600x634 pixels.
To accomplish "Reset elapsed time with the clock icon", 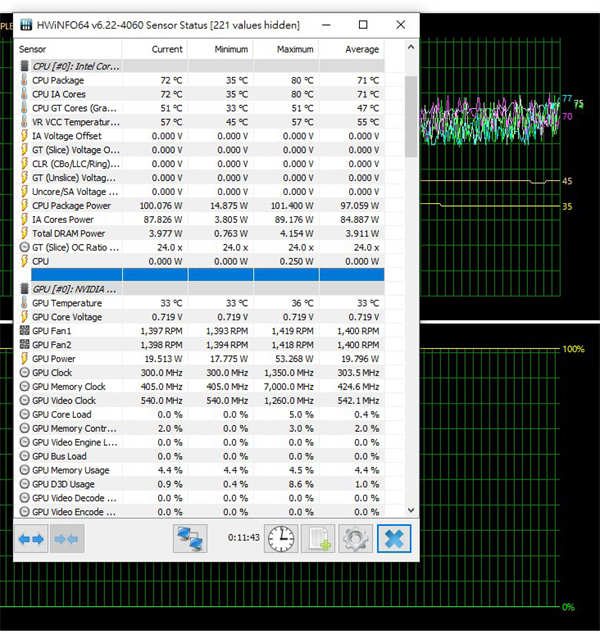I will tap(281, 539).
